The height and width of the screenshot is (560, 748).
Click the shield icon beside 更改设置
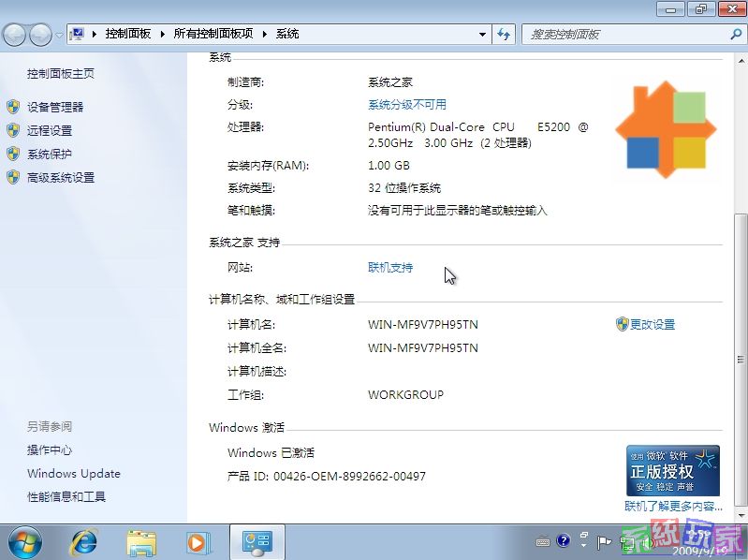coord(622,324)
